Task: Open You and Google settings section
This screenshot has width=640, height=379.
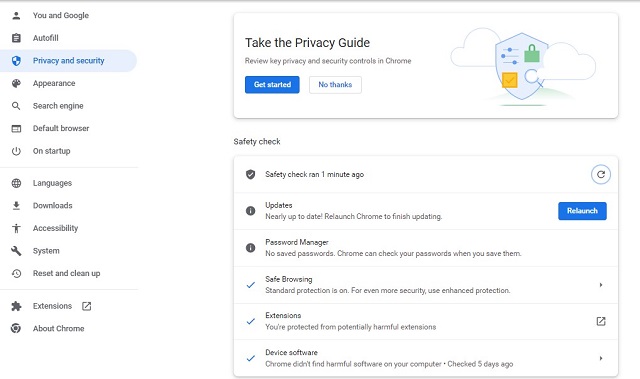Action: pyautogui.click(x=61, y=16)
